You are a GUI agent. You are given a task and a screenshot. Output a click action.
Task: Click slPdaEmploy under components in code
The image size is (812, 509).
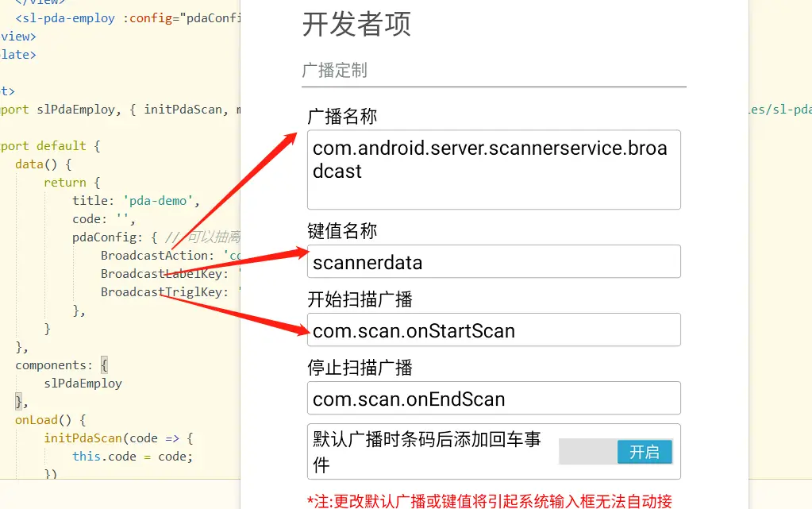[83, 384]
